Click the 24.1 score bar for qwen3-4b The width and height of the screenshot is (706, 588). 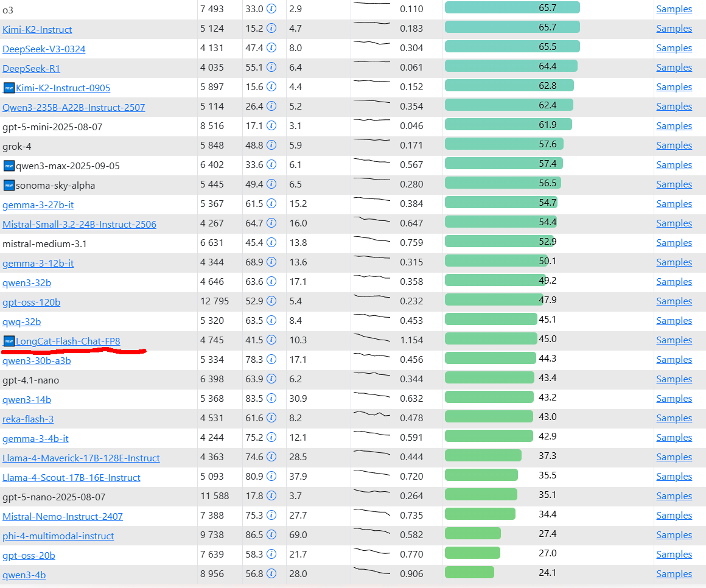469,572
